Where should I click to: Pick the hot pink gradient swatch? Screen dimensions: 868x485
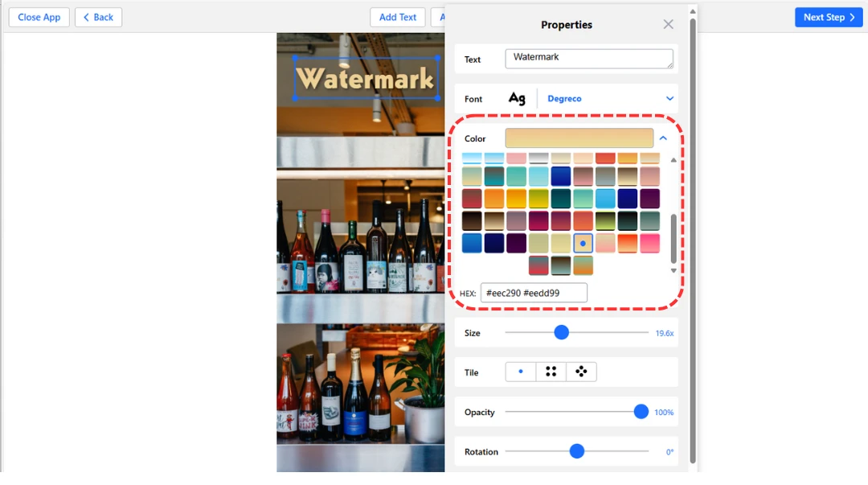tap(649, 243)
